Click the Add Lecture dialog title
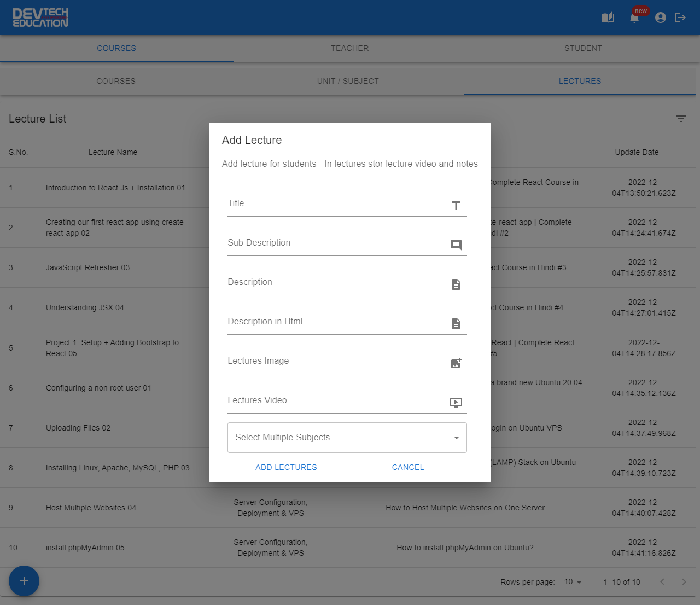Screen dimensions: 700x605 point(252,140)
